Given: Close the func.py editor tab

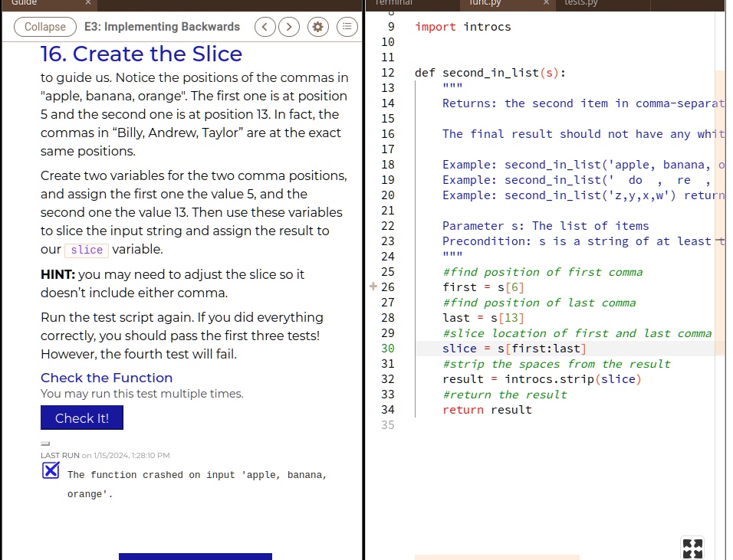Looking at the screenshot, I should [x=545, y=3].
